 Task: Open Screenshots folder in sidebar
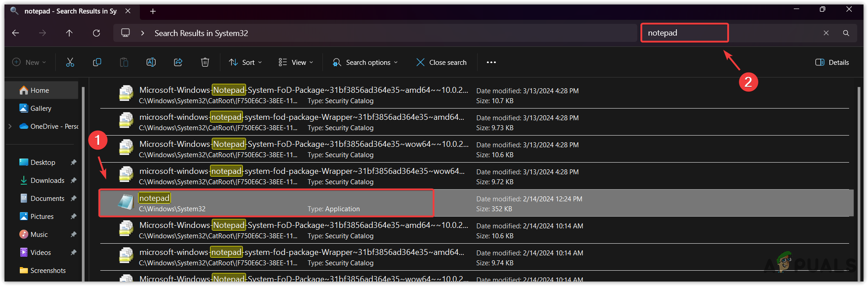(44, 270)
